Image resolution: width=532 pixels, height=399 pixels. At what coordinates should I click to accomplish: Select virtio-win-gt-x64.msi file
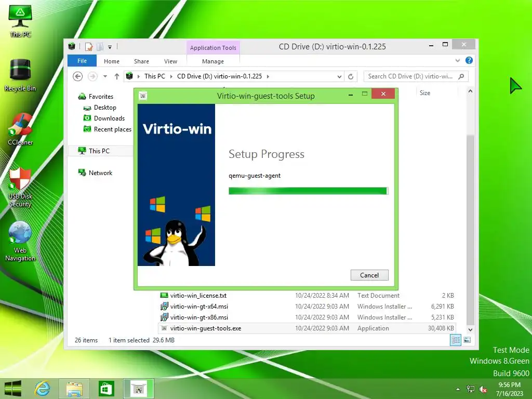(x=307, y=307)
